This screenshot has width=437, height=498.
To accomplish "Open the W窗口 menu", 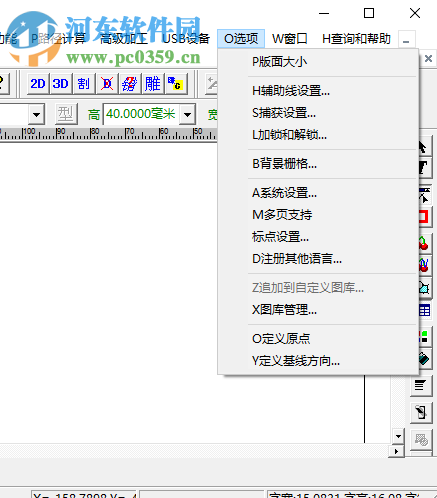I will point(289,39).
